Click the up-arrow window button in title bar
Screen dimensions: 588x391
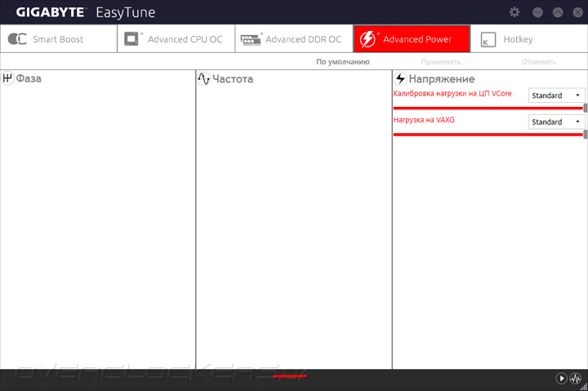[558, 12]
